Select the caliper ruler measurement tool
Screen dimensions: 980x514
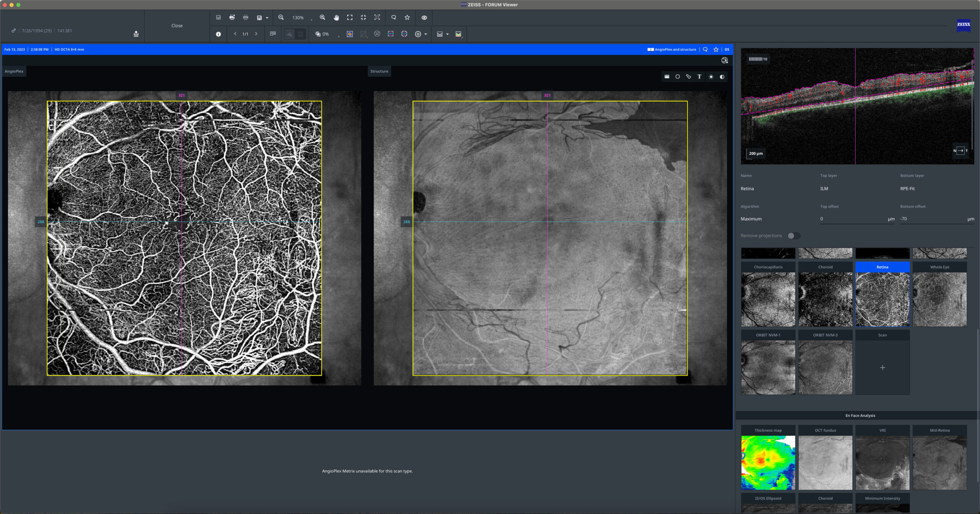coord(667,77)
